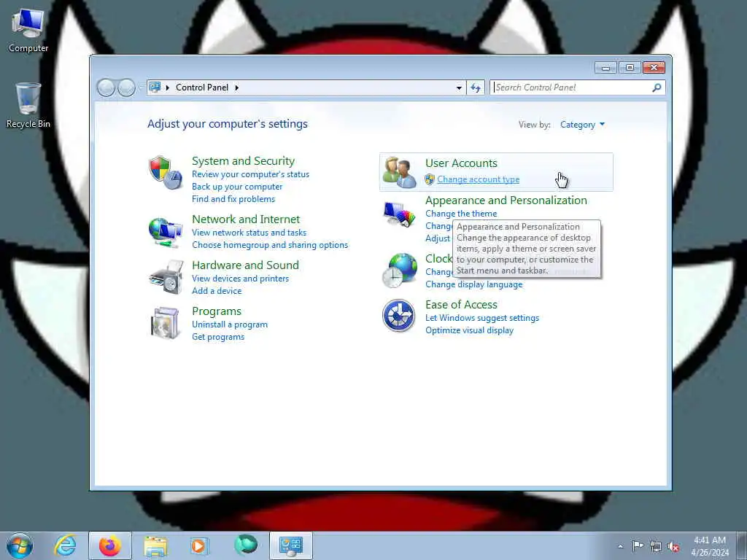Click Get programs link
The width and height of the screenshot is (747, 560).
[218, 337]
